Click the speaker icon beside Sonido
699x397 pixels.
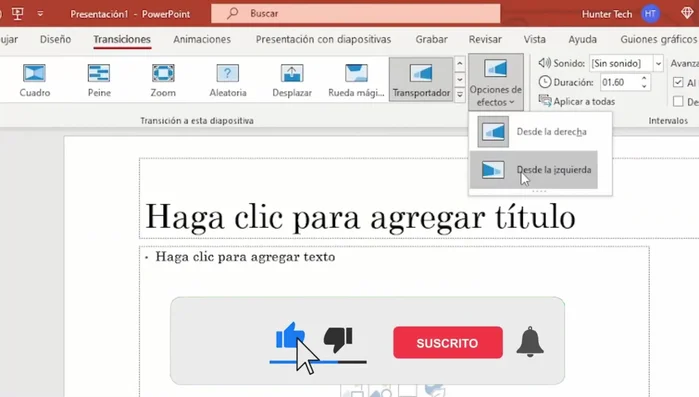(544, 63)
